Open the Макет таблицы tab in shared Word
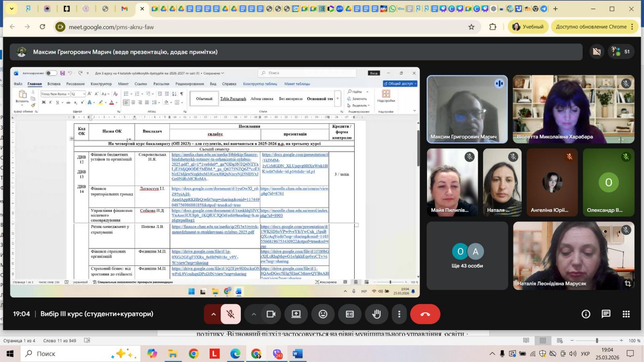The width and height of the screenshot is (644, 362). tap(297, 84)
